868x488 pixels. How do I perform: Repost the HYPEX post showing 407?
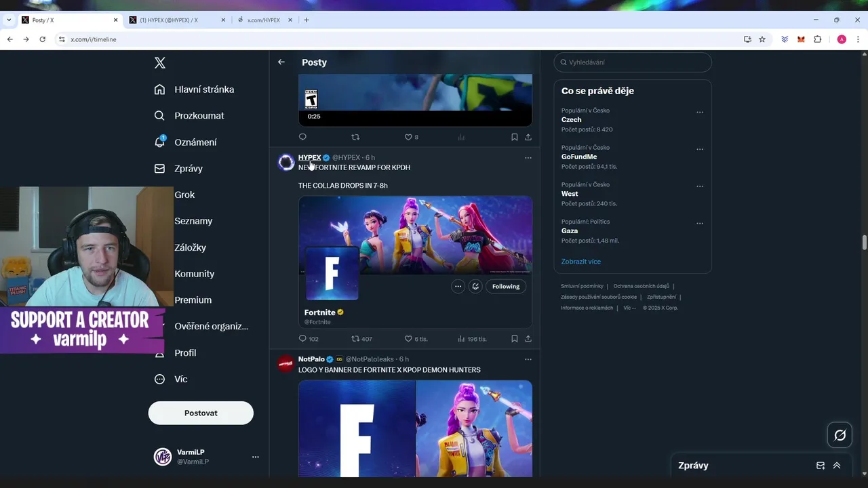coord(361,339)
